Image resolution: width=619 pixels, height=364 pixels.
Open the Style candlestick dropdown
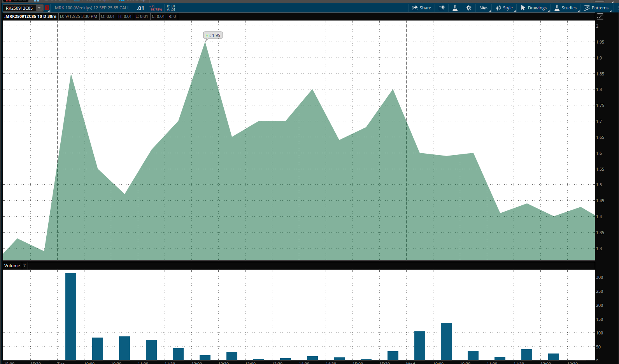pyautogui.click(x=505, y=8)
